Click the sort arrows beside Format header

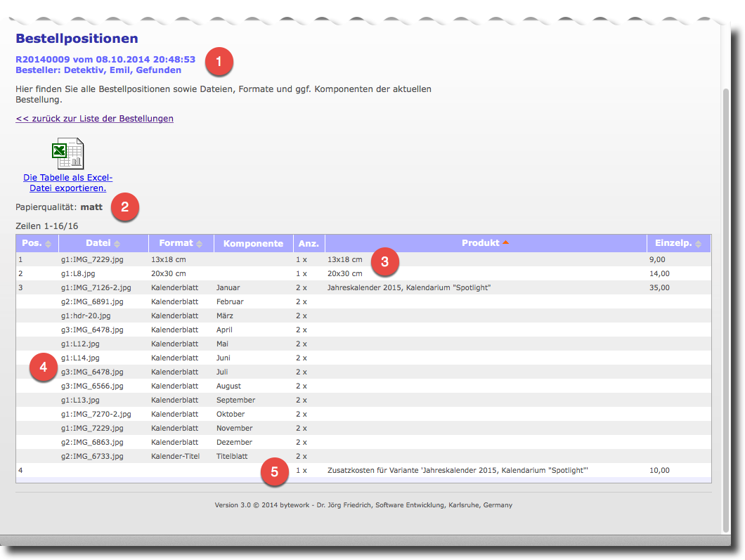[x=200, y=244]
